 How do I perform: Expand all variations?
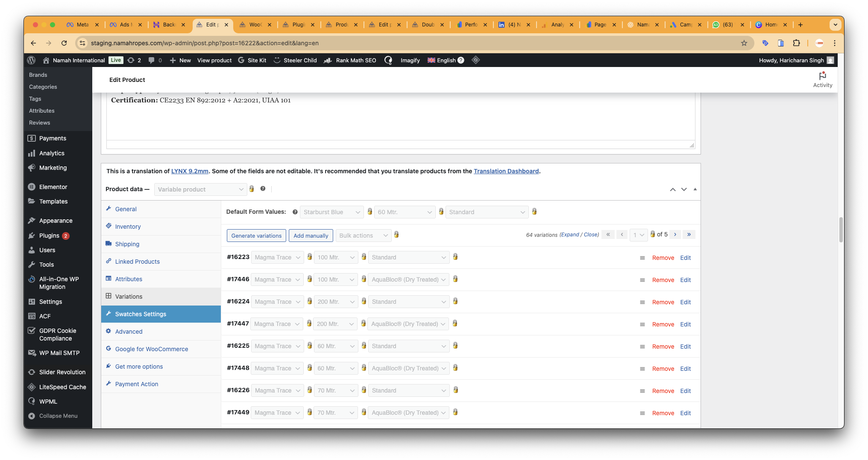tap(570, 235)
